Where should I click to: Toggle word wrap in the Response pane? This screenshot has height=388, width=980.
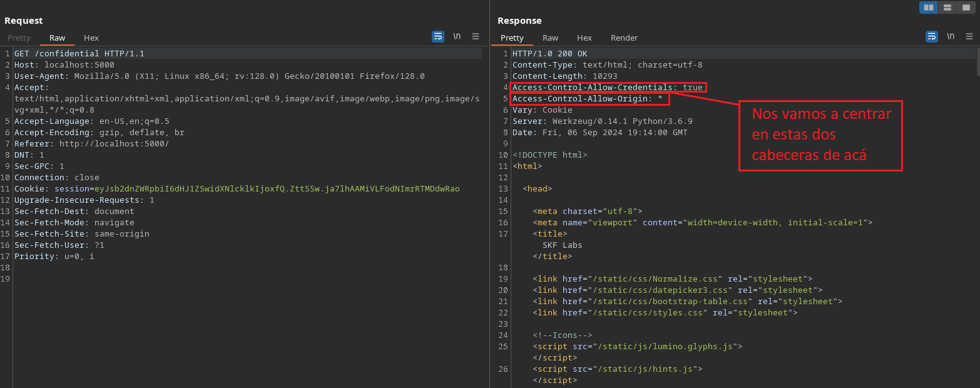click(x=932, y=36)
